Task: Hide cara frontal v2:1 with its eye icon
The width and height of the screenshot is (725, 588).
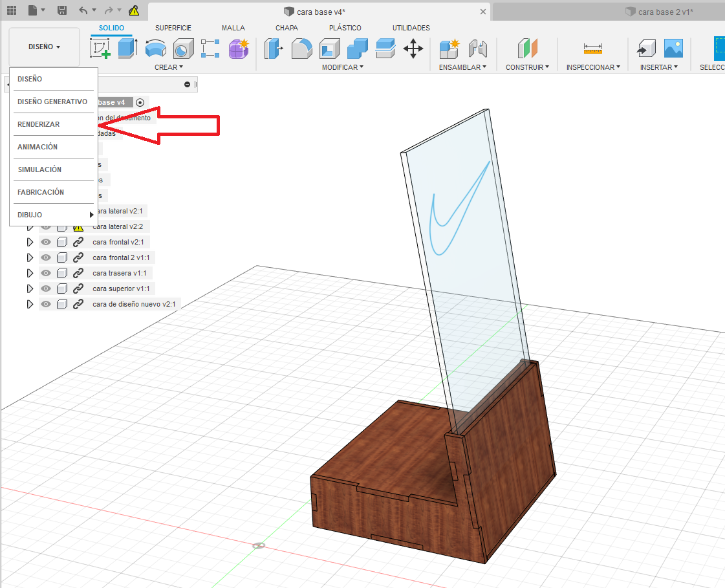Action: pyautogui.click(x=46, y=242)
